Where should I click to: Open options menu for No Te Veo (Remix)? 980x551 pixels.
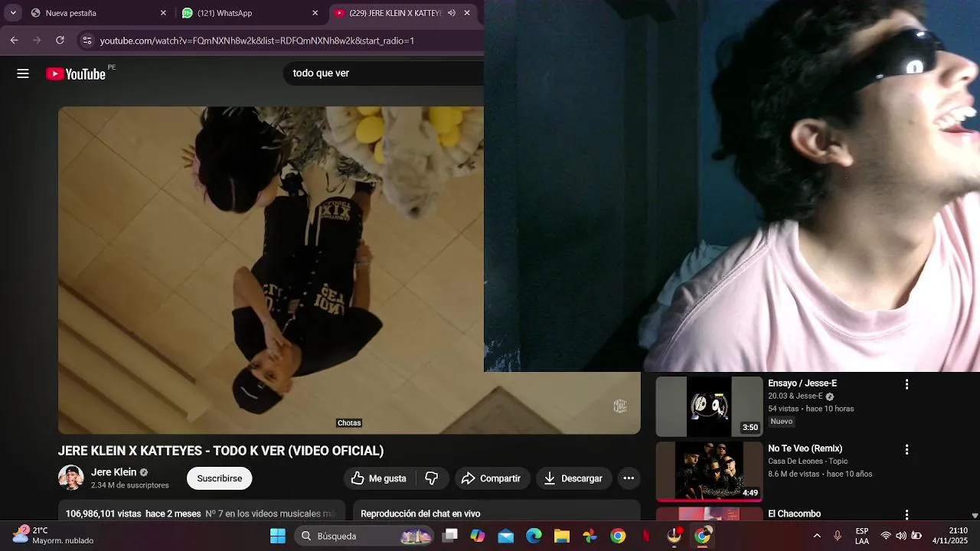906,449
